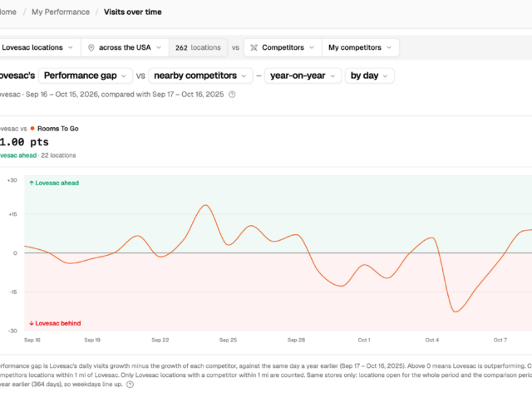
Task: Open My competitors dropdown
Action: coord(360,47)
